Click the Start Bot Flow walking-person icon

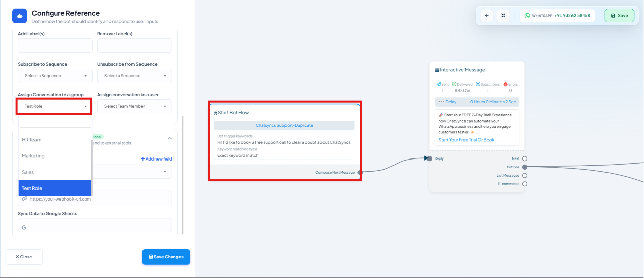pyautogui.click(x=216, y=113)
